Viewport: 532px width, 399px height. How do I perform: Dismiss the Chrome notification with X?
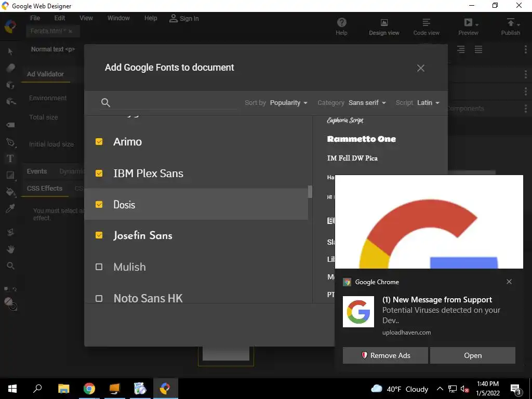(509, 282)
